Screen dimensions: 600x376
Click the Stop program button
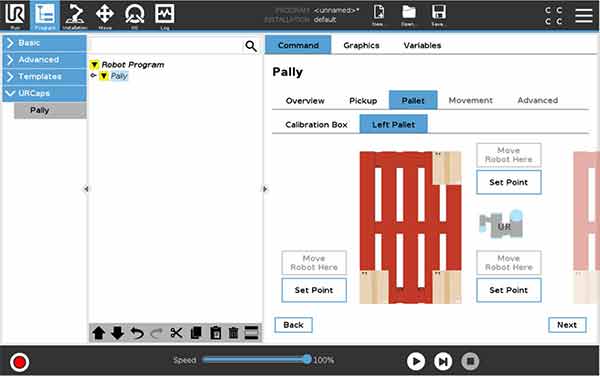470,361
